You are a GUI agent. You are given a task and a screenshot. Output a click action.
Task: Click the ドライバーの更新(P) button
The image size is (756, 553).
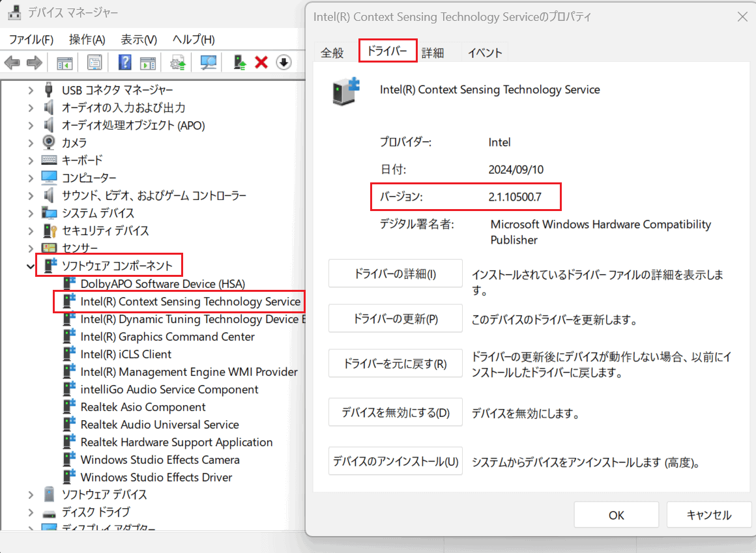click(x=396, y=319)
